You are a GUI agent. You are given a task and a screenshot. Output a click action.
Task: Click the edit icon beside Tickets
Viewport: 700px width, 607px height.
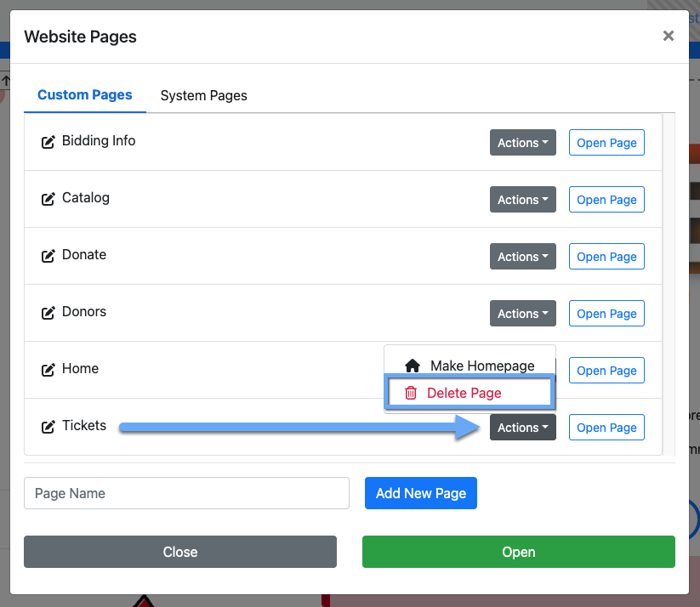pyautogui.click(x=48, y=427)
